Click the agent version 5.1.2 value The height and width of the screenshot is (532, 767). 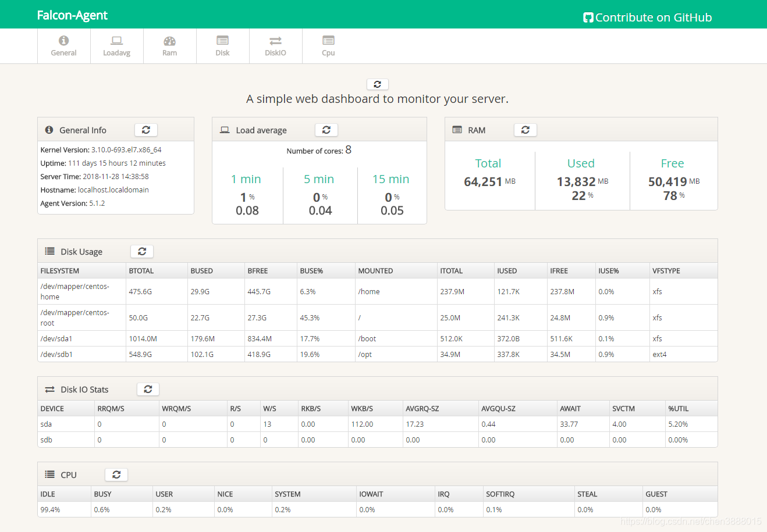click(97, 203)
